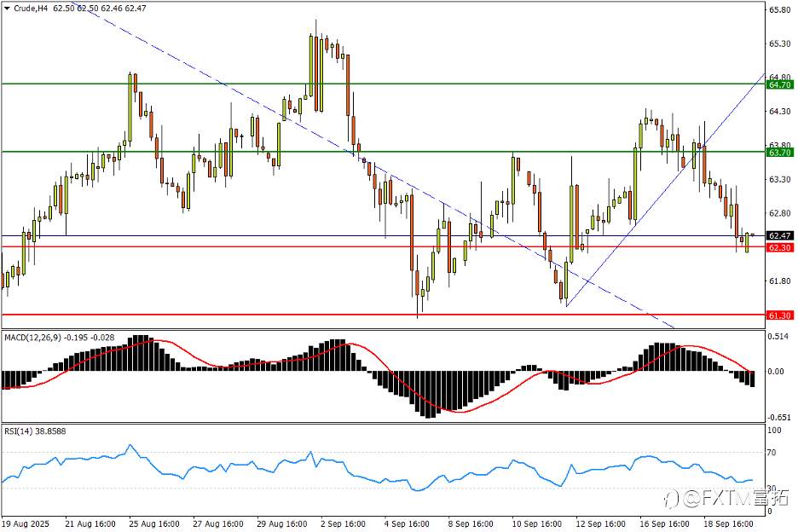Click the 29 Aug 16:00 time label
This screenshot has height=532, width=798.
282,523
